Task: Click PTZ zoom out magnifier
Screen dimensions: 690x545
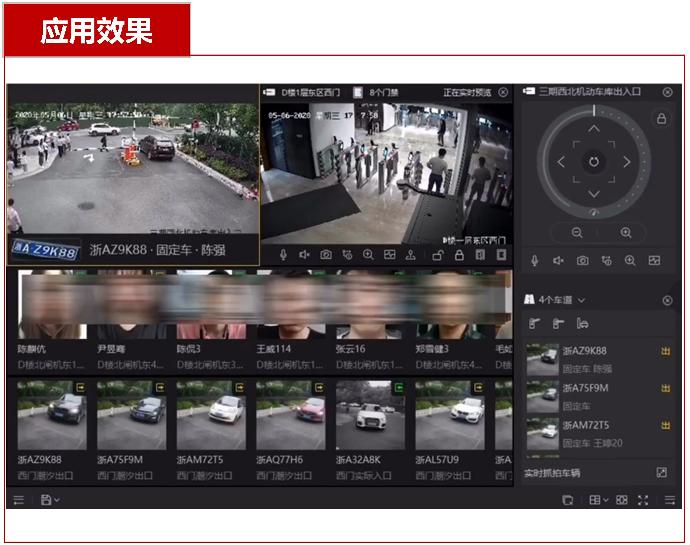Action: point(577,232)
